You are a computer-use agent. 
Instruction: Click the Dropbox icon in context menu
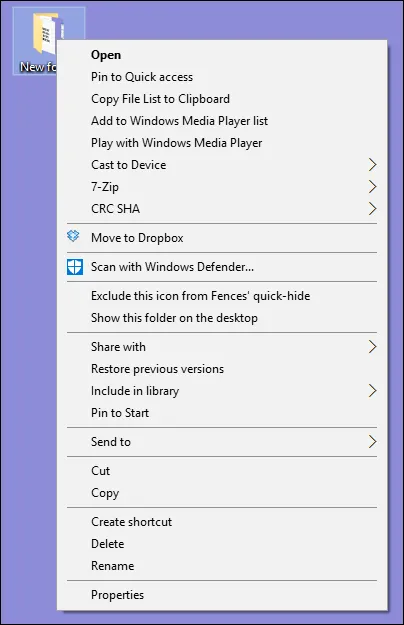73,236
